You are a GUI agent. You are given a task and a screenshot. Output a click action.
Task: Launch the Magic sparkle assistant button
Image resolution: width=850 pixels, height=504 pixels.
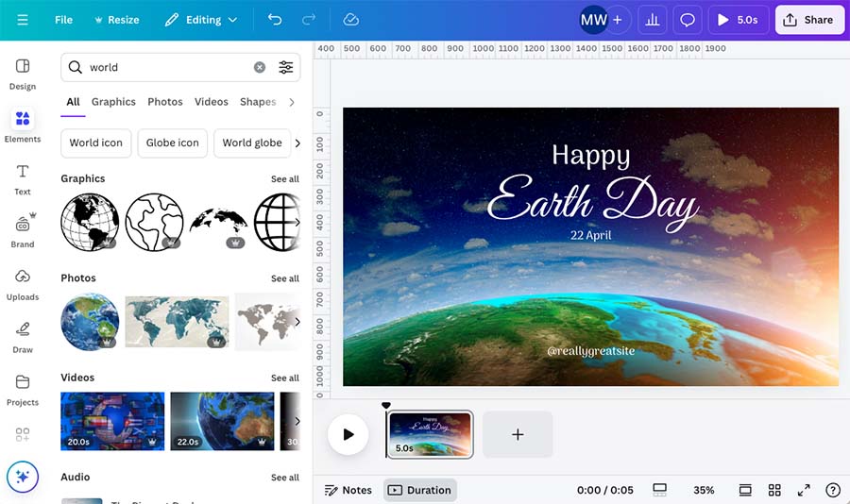pos(23,477)
